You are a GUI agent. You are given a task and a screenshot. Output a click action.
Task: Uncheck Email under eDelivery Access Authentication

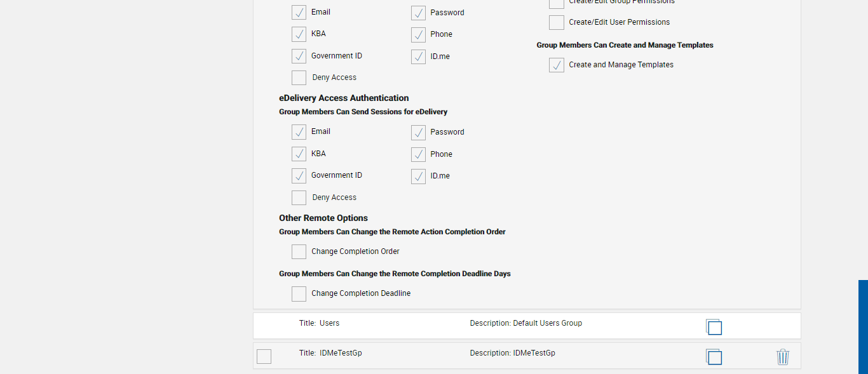299,132
